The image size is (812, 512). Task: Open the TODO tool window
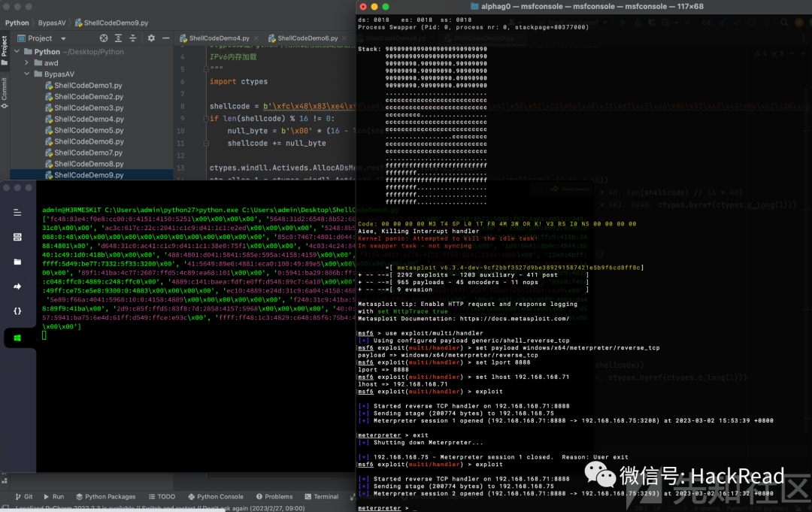[162, 496]
